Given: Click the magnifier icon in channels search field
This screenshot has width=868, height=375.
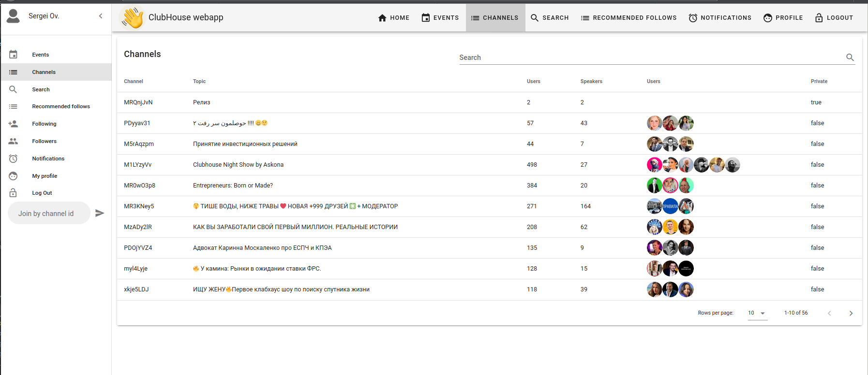Looking at the screenshot, I should (850, 58).
